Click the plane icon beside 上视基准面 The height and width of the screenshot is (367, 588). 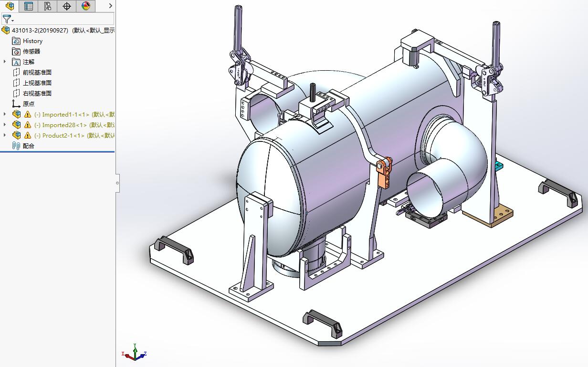click(x=16, y=83)
